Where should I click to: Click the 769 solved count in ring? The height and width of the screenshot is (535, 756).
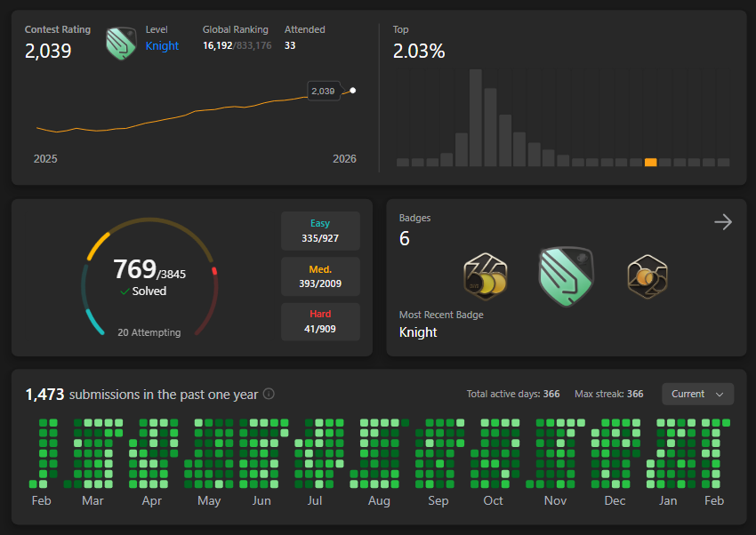tap(134, 268)
